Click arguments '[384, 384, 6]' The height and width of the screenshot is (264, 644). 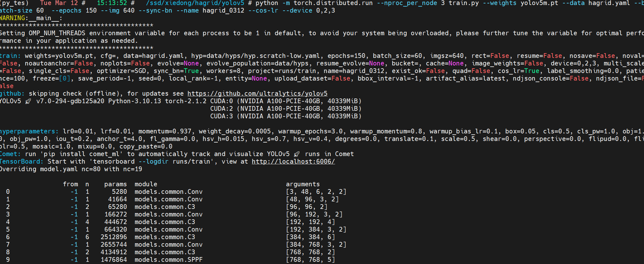[x=310, y=237]
